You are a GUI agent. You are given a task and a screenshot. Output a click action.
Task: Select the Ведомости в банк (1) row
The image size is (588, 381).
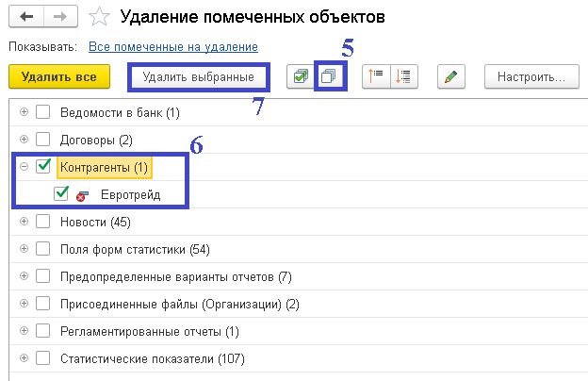point(299,112)
